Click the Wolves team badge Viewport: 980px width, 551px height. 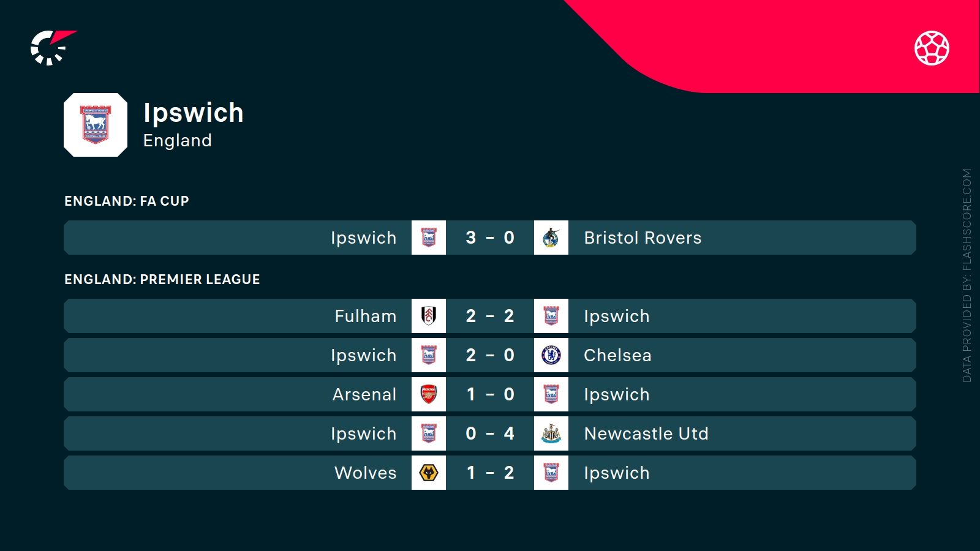click(x=429, y=473)
